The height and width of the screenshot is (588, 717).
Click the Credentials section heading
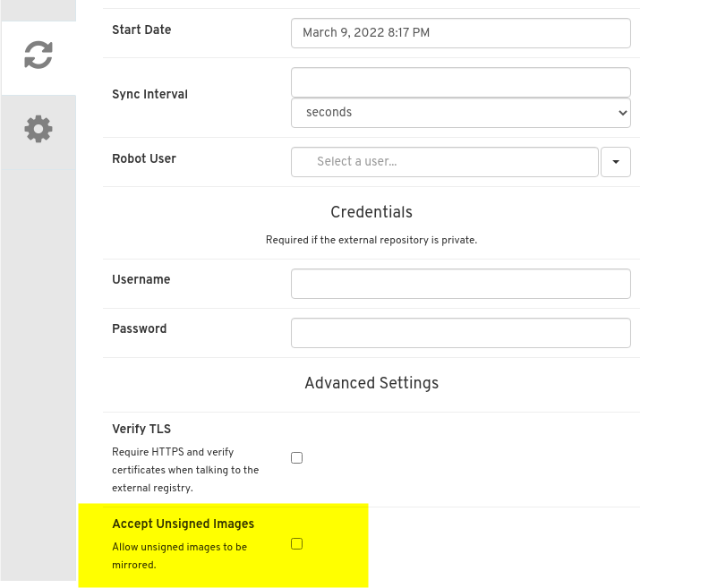point(371,212)
